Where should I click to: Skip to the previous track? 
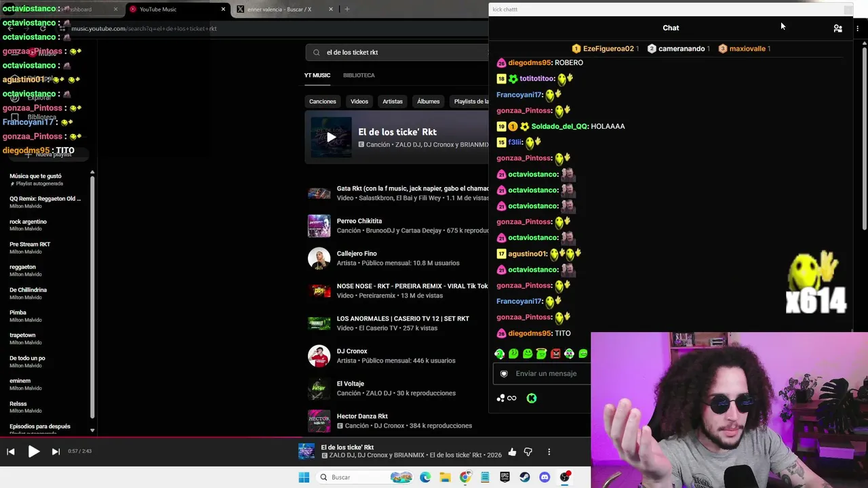point(11,451)
